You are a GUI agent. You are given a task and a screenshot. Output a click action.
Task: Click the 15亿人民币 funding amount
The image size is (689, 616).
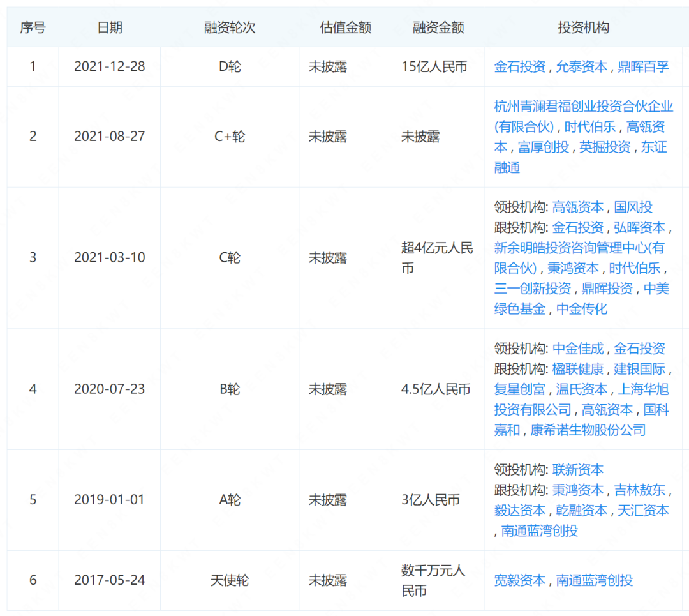click(x=434, y=67)
